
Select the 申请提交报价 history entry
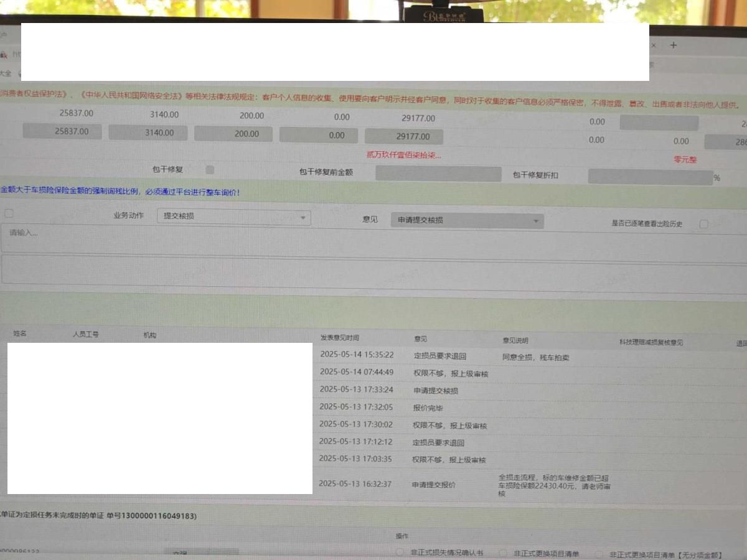[433, 485]
